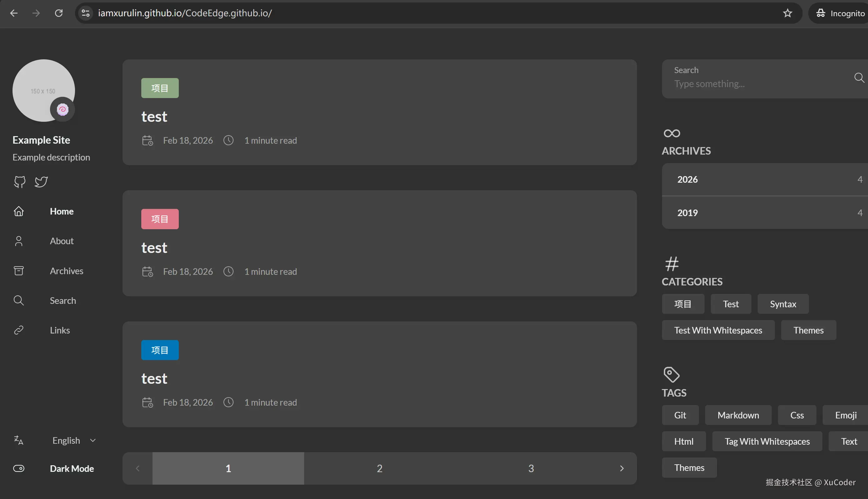
Task: Open the Archives menu item
Action: 66,271
